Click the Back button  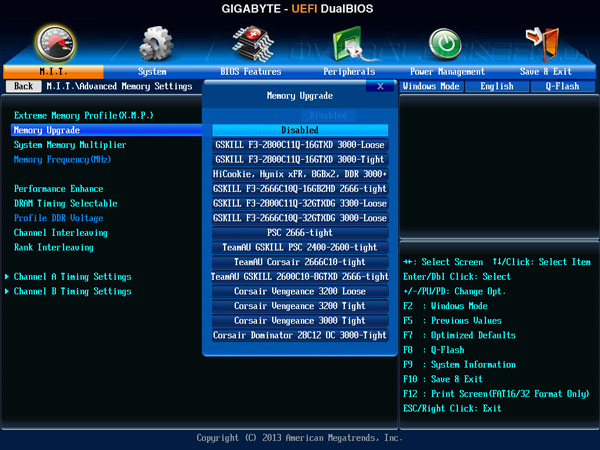pos(24,86)
